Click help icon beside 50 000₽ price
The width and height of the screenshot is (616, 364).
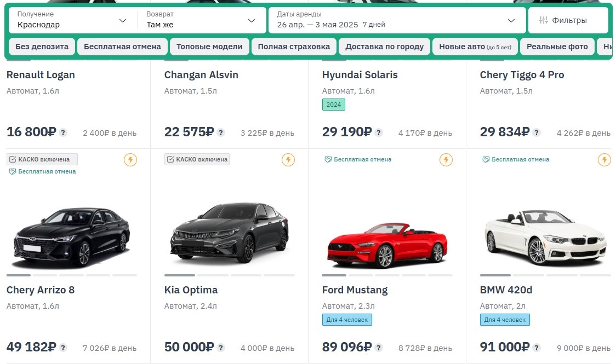pos(221,348)
